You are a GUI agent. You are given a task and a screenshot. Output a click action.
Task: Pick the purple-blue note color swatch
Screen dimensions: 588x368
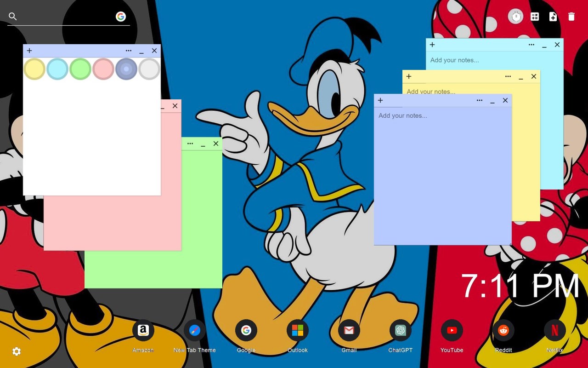pos(126,69)
